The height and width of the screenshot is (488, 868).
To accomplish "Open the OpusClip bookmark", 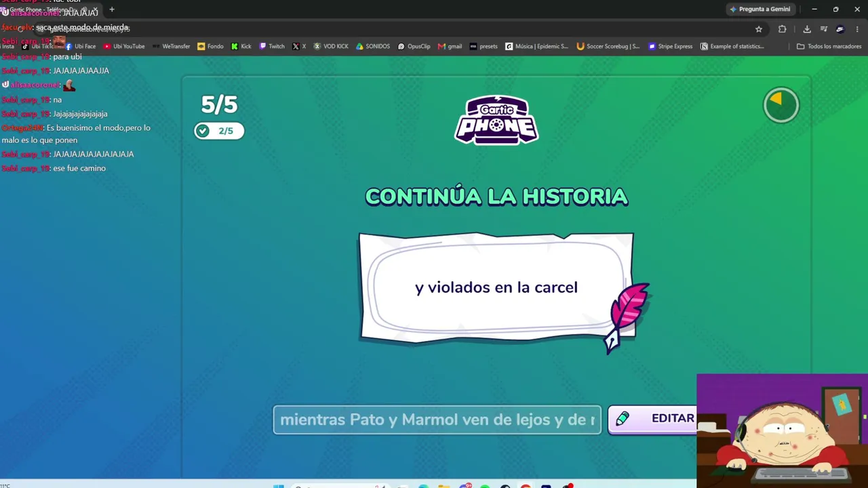I will tap(414, 47).
